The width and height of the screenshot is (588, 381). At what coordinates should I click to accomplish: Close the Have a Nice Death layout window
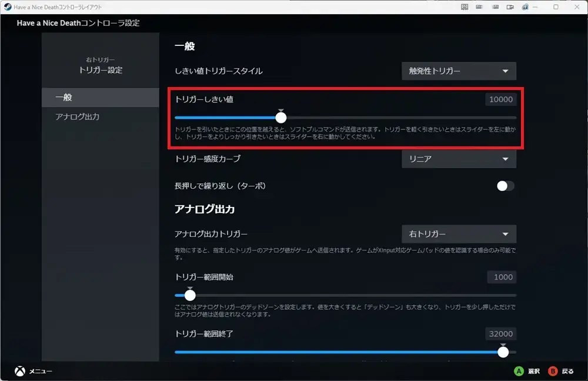click(577, 6)
